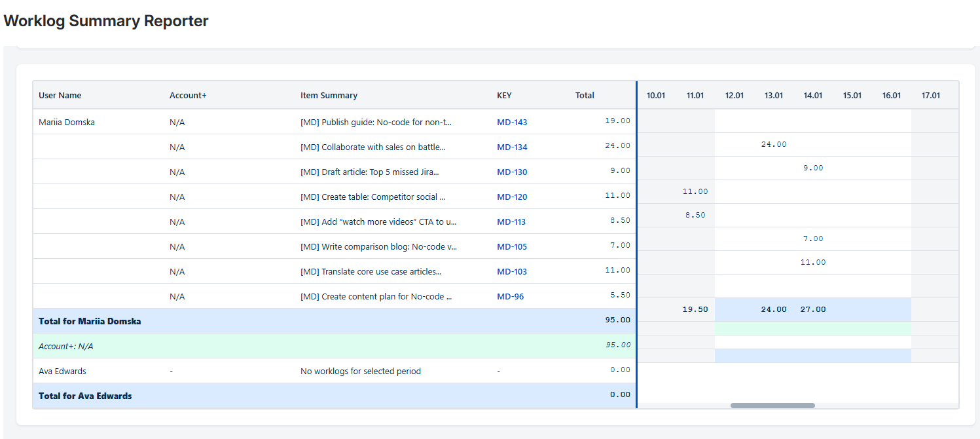Image resolution: width=980 pixels, height=439 pixels.
Task: Select the 16.01 date column header
Action: point(892,95)
